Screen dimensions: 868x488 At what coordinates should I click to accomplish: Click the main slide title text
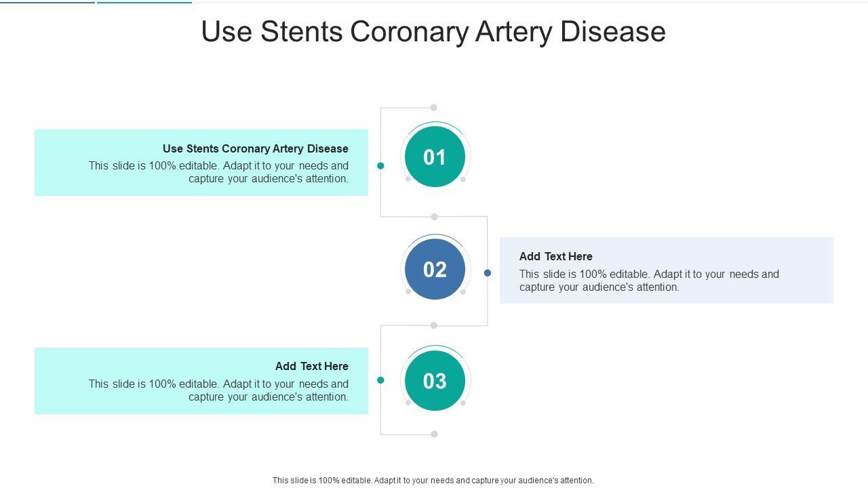[x=433, y=32]
